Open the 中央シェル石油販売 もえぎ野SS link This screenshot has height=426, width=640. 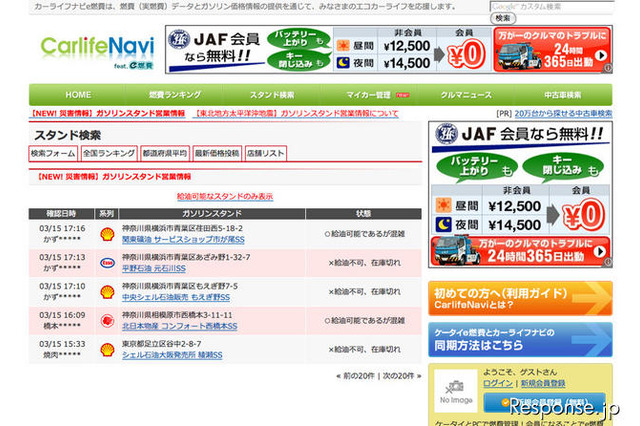176,298
